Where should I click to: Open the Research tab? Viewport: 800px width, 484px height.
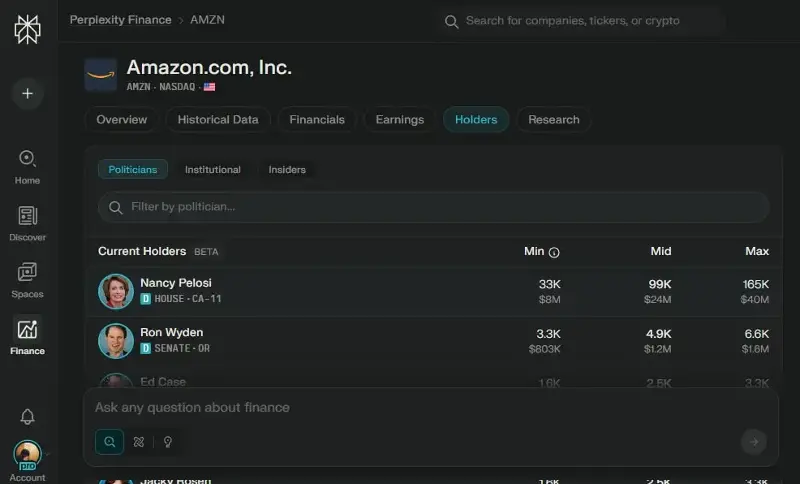tap(554, 120)
